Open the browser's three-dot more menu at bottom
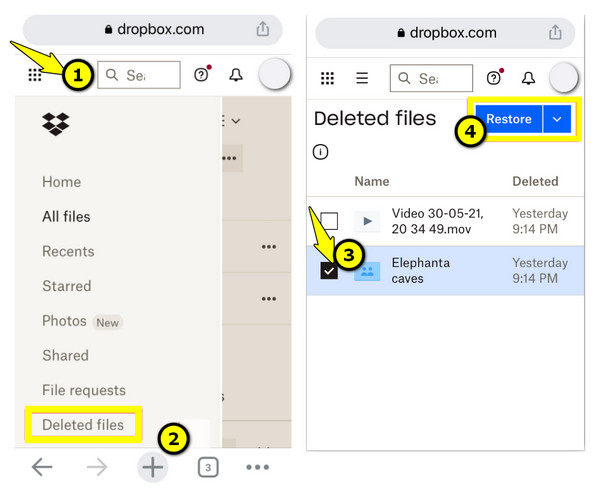 [x=258, y=467]
